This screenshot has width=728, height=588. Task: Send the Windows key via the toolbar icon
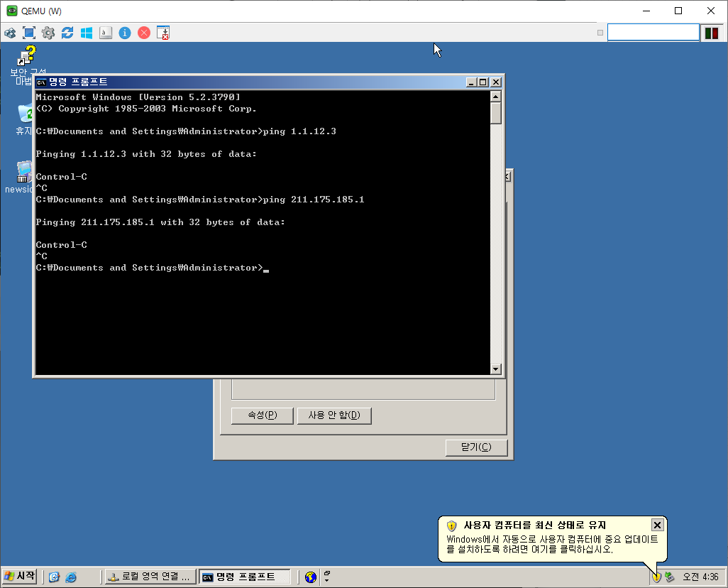coord(87,33)
